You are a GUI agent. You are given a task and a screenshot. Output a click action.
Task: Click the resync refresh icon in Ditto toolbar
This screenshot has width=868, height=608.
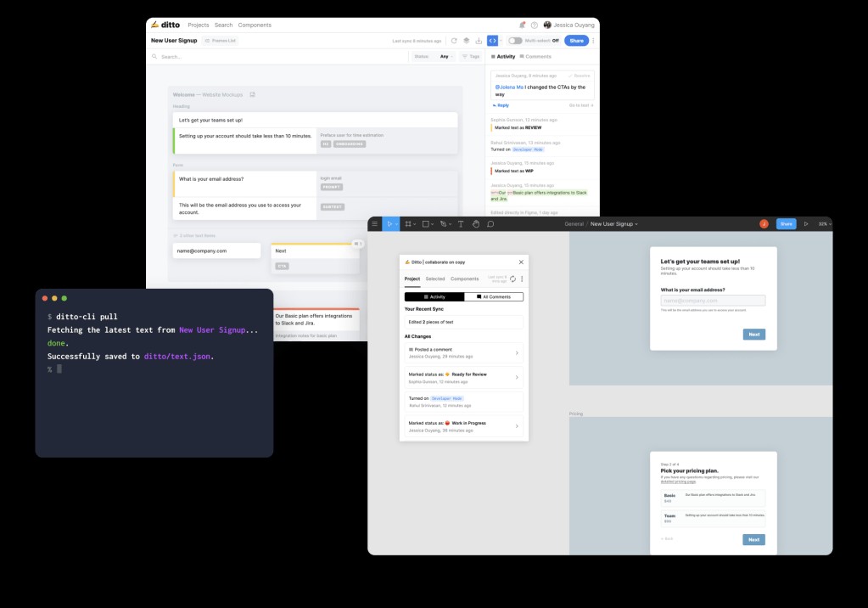pyautogui.click(x=454, y=41)
